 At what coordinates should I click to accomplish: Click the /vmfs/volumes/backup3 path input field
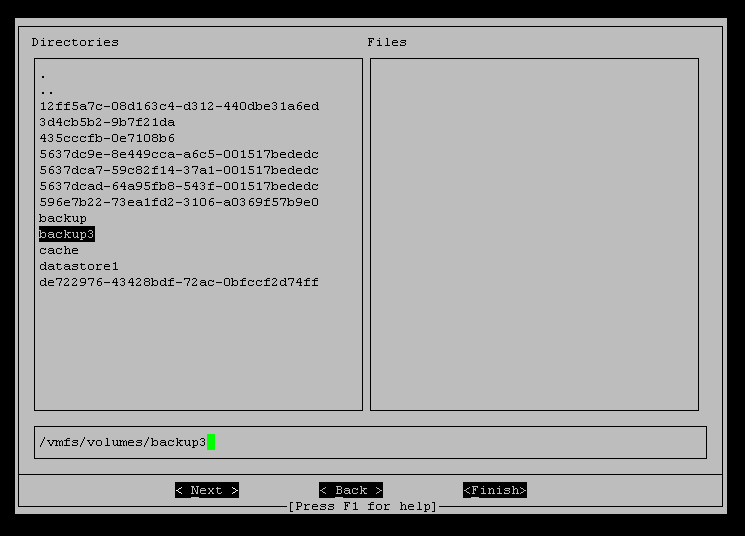coord(370,442)
